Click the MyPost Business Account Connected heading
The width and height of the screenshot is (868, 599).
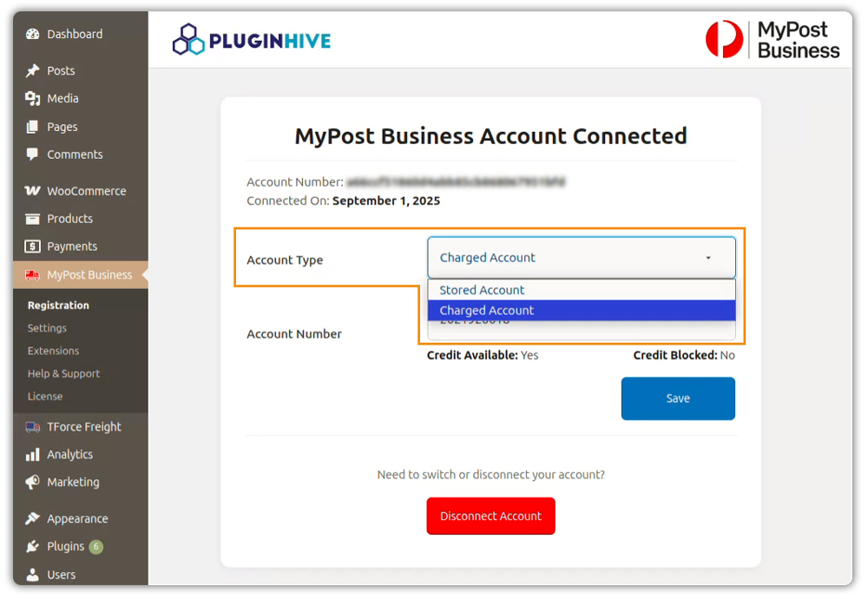click(x=490, y=136)
